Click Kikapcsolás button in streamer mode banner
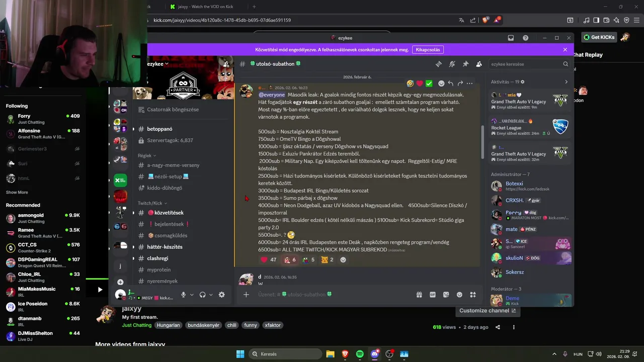The image size is (644, 362). click(428, 50)
